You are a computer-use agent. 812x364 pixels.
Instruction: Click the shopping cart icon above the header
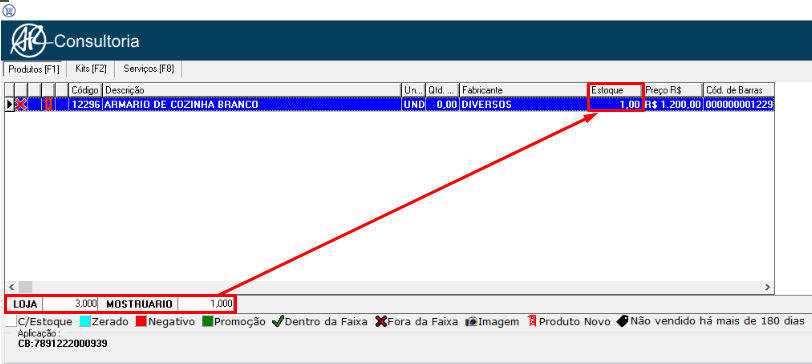coord(9,10)
